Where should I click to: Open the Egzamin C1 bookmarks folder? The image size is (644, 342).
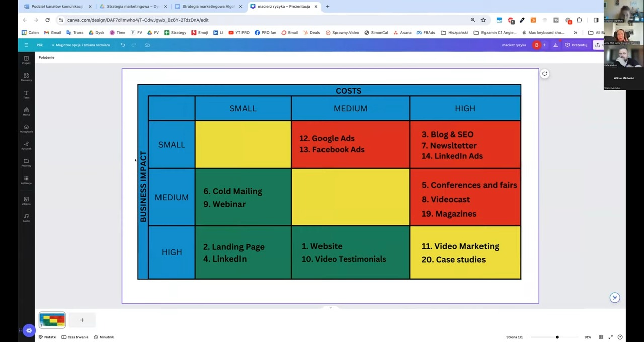click(x=496, y=33)
